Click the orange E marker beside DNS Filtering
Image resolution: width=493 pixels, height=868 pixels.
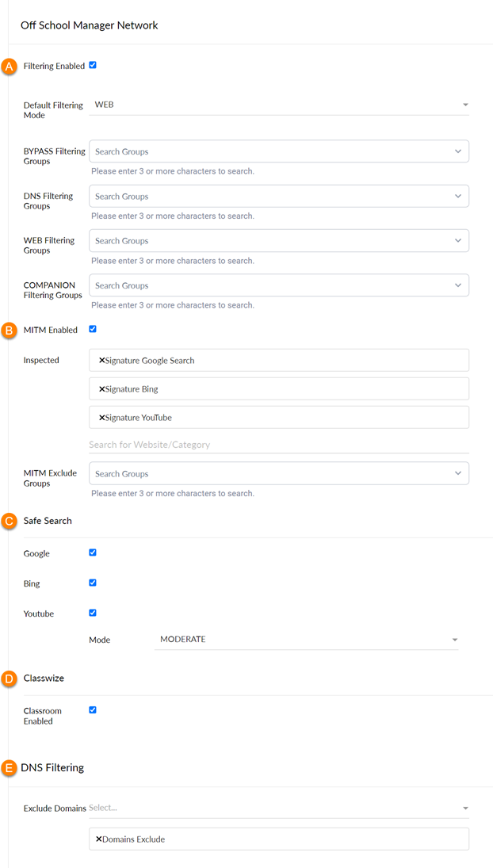click(x=8, y=768)
